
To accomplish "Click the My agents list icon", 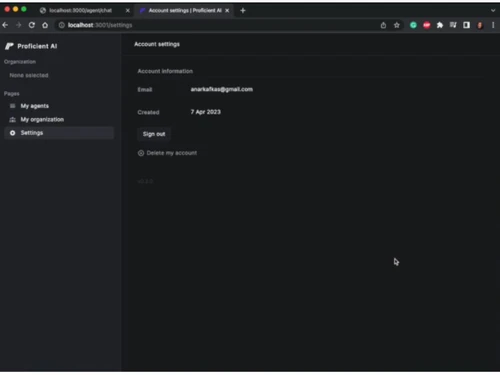I will pyautogui.click(x=12, y=106).
